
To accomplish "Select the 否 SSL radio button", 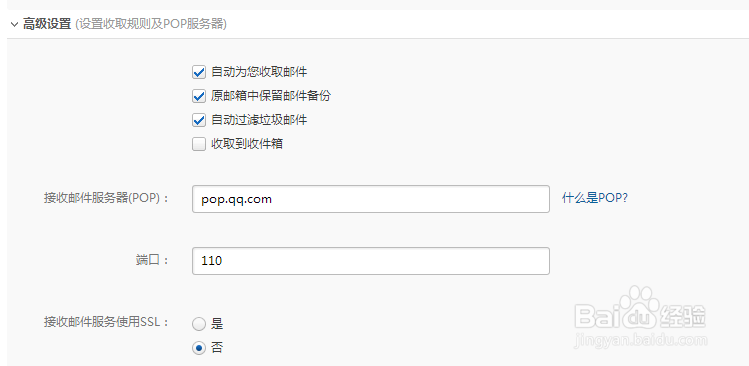I will click(x=199, y=348).
